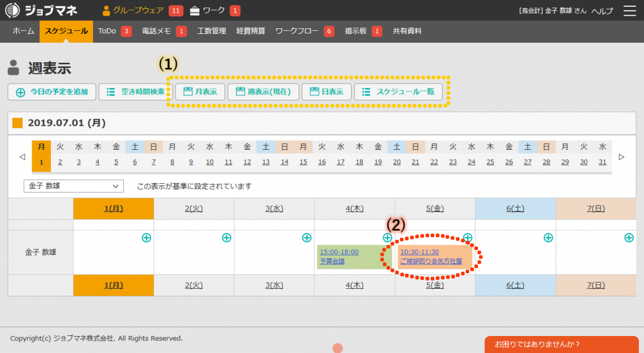
Task: Select date 15 in the calendar strip
Action: point(303,162)
